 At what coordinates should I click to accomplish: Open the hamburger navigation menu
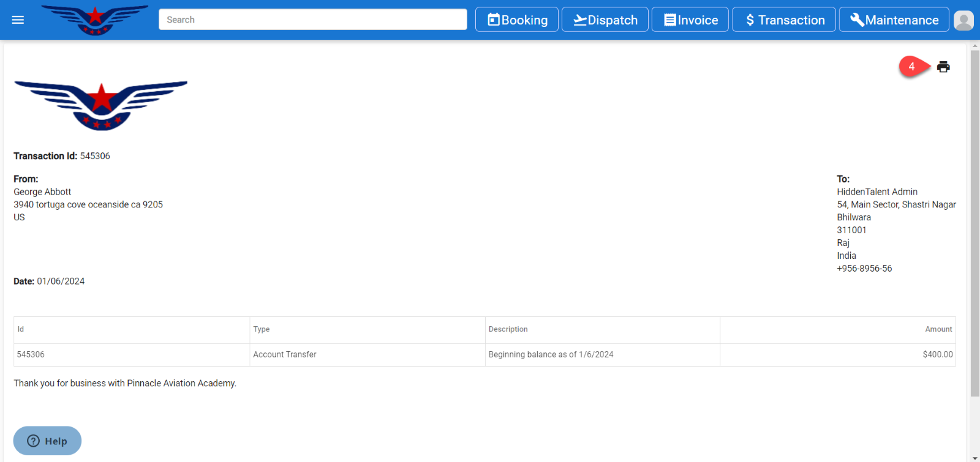point(18,20)
